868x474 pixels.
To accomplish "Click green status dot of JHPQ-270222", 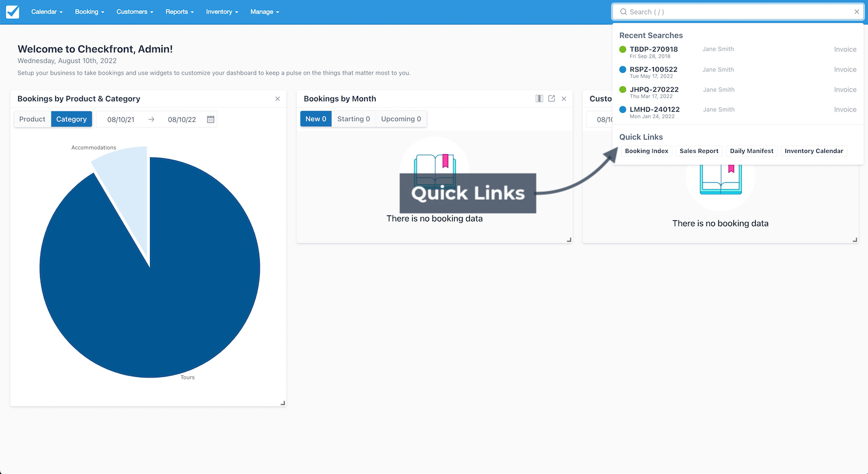I will tap(623, 90).
